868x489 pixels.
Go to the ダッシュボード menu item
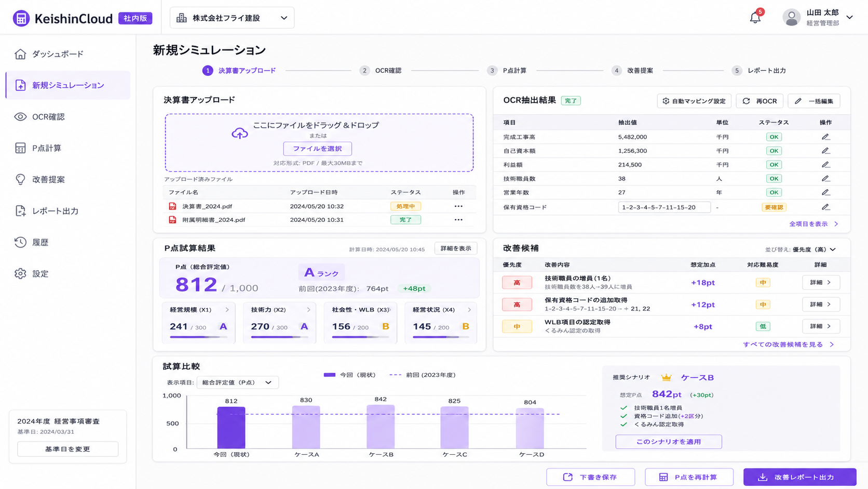[67, 54]
